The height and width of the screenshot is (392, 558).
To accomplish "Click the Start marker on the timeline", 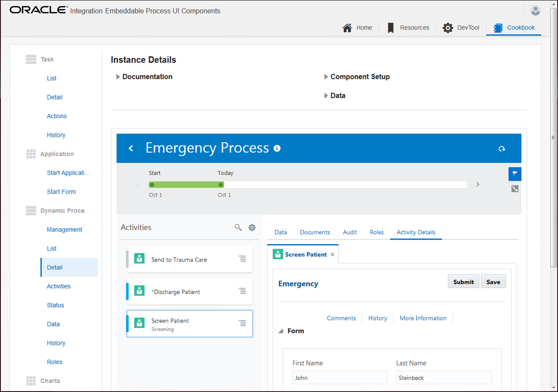I will 152,185.
